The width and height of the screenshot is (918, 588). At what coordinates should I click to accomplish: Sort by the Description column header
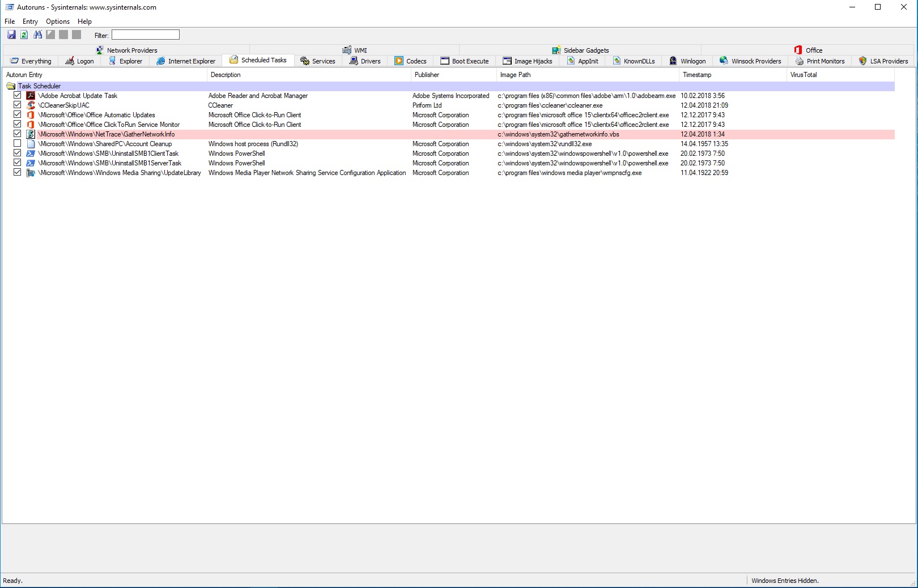point(309,75)
